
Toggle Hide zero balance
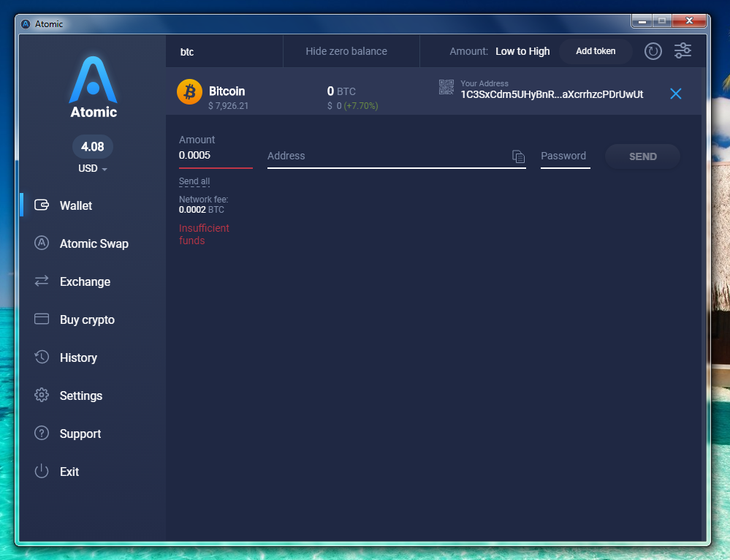point(346,51)
